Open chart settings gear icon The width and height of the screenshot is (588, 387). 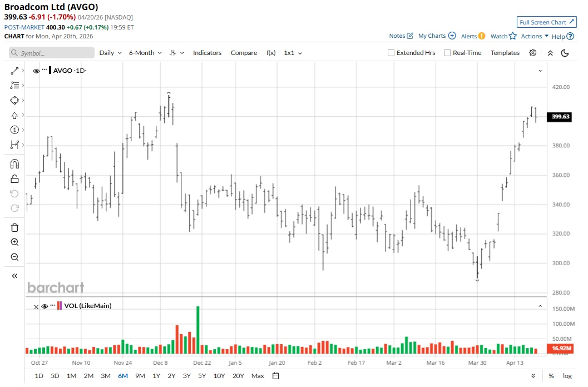pyautogui.click(x=532, y=53)
